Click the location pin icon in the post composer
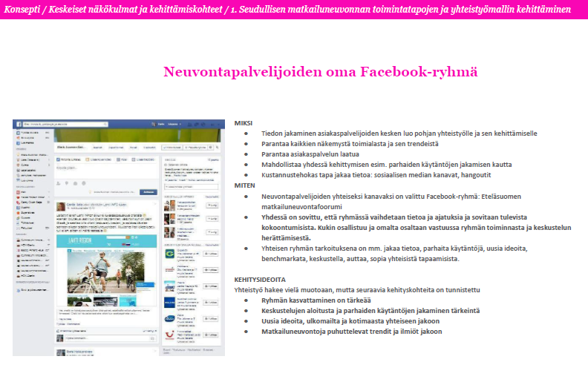The height and width of the screenshot is (385, 588). (x=67, y=183)
